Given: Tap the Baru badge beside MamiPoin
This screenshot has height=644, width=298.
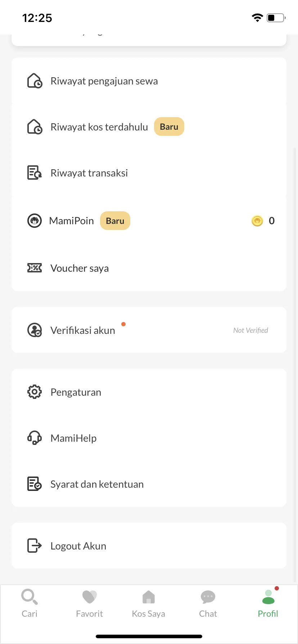Looking at the screenshot, I should [115, 221].
